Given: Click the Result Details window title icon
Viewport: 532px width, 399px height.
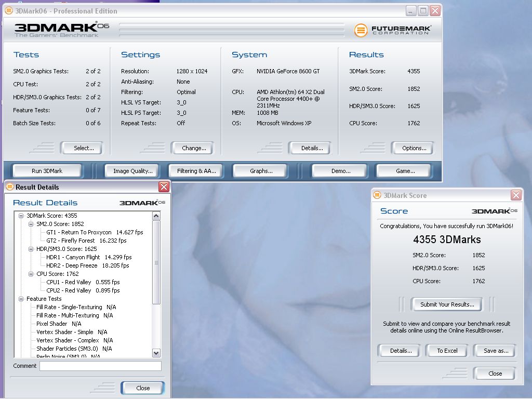Looking at the screenshot, I should pos(10,187).
